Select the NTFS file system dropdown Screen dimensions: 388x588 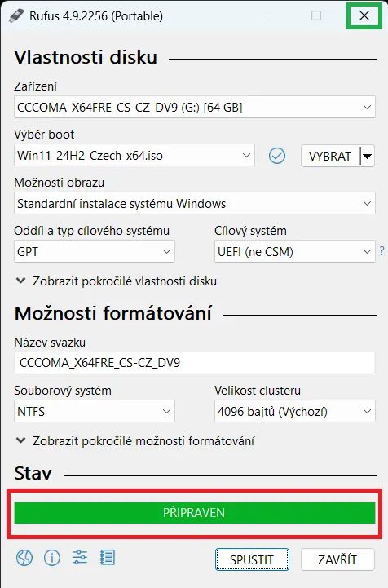(95, 411)
